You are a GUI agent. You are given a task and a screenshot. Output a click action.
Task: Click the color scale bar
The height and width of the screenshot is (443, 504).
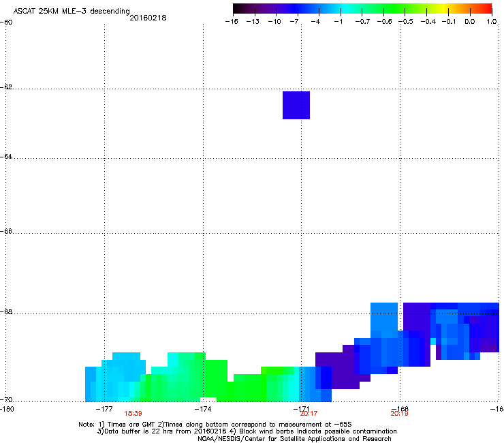click(x=362, y=9)
